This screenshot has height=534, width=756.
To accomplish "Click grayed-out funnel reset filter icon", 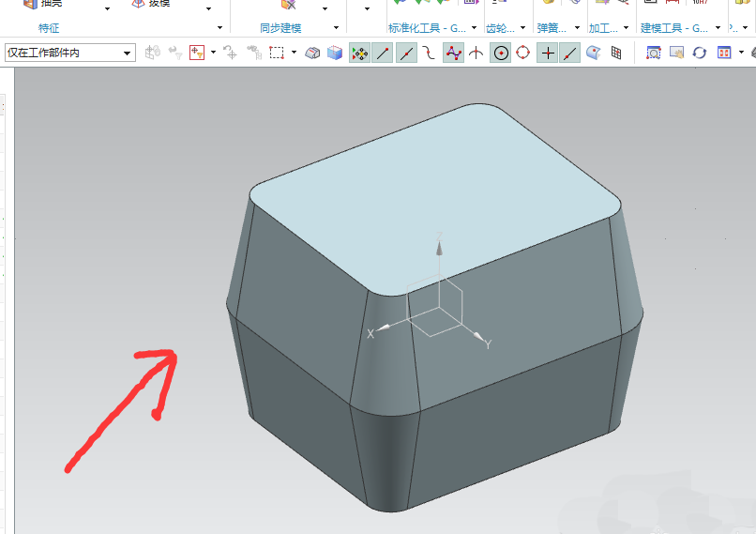I will (174, 53).
